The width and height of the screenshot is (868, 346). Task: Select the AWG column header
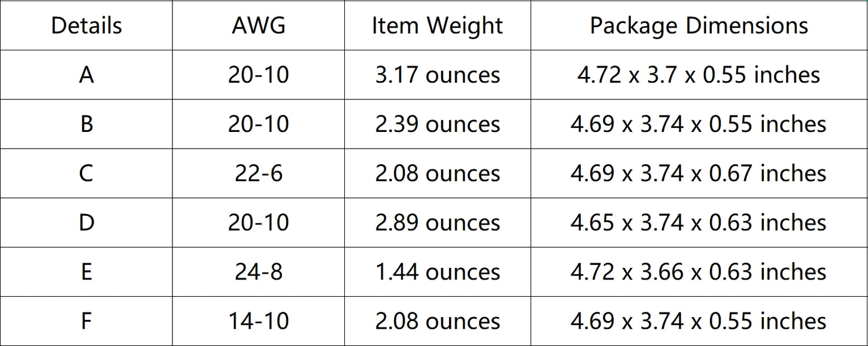(258, 26)
